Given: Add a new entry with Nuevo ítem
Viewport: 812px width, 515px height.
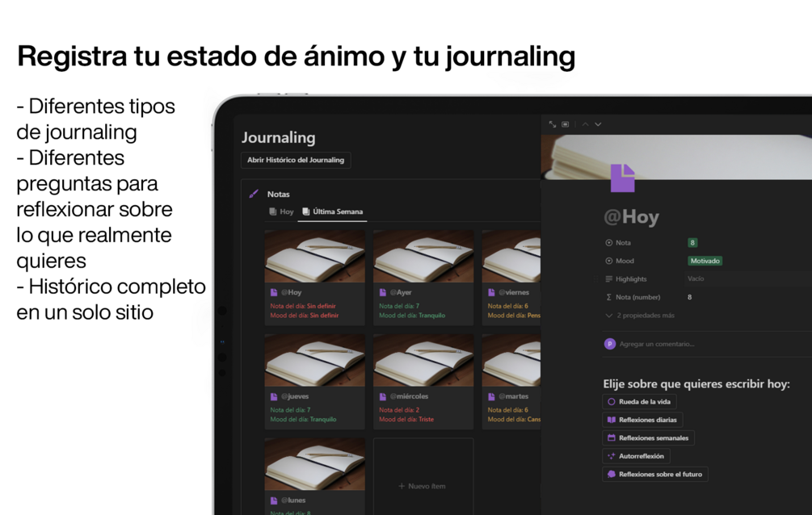Looking at the screenshot, I should [x=422, y=486].
